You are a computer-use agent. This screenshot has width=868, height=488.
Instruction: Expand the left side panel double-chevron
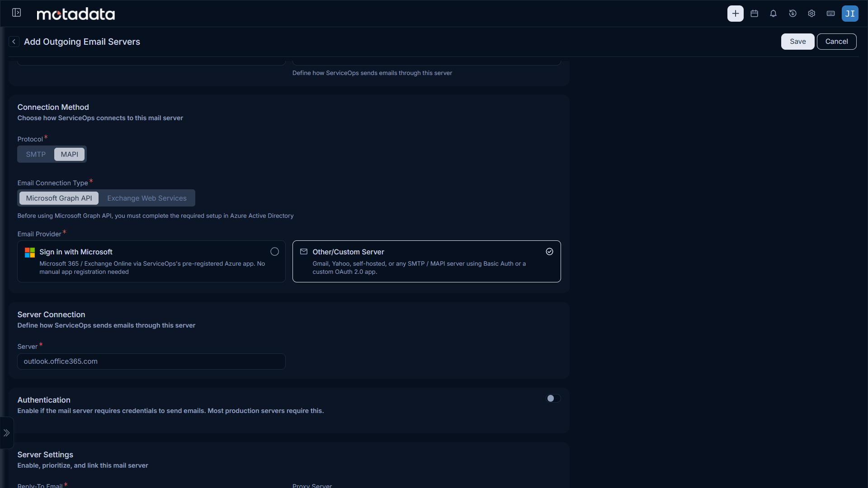(x=6, y=433)
